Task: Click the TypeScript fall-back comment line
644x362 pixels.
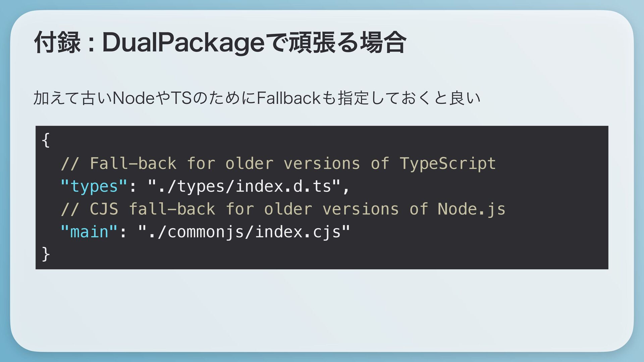Action: (278, 164)
